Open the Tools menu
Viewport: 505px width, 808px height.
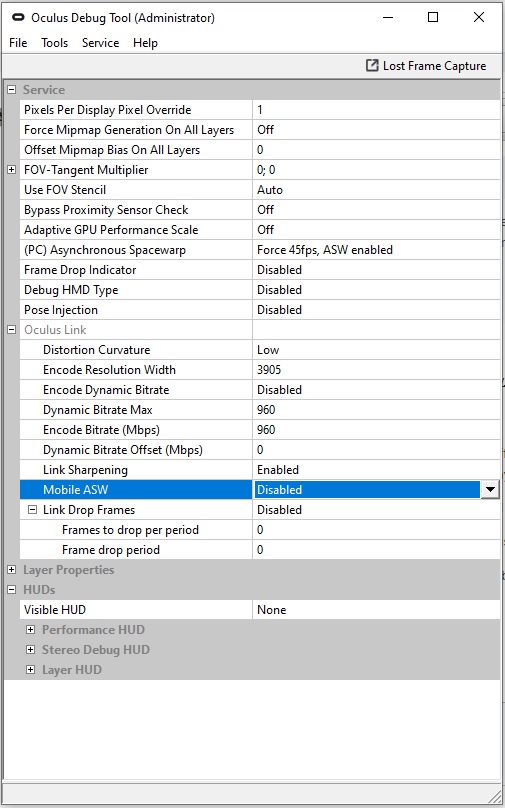pyautogui.click(x=55, y=43)
